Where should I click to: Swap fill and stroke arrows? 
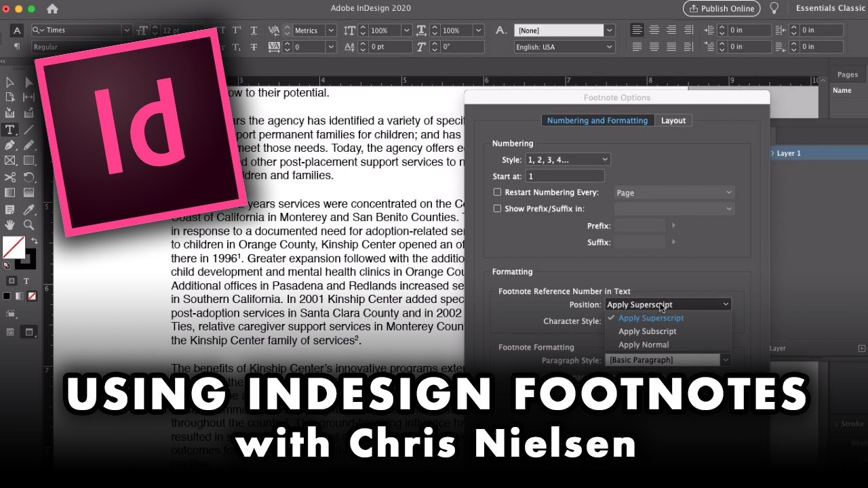tap(34, 241)
